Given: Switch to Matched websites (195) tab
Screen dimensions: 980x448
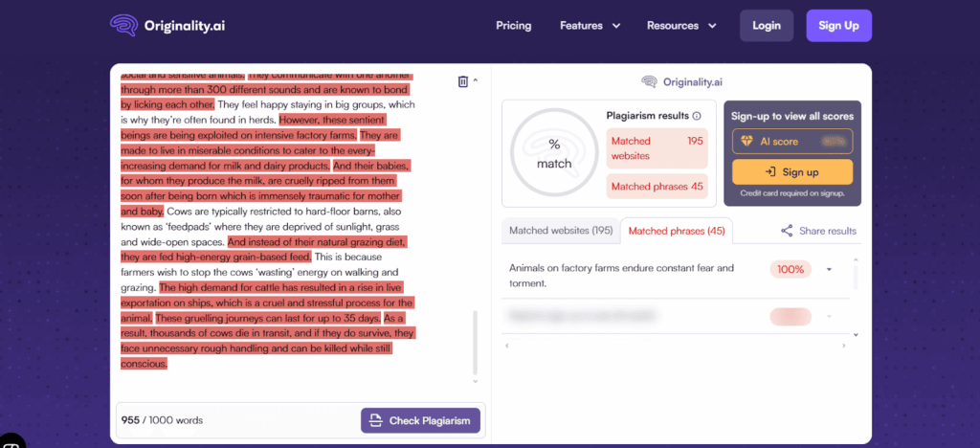Looking at the screenshot, I should point(561,231).
